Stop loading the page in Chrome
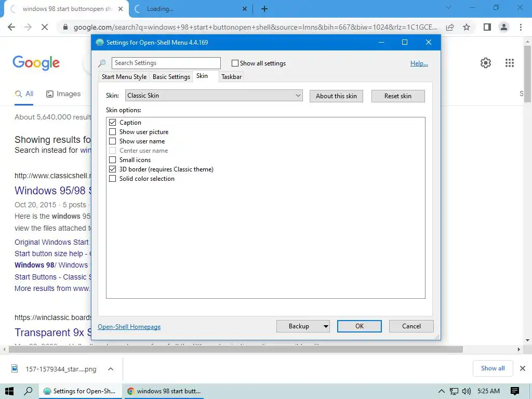This screenshot has height=399, width=532. coord(45,27)
